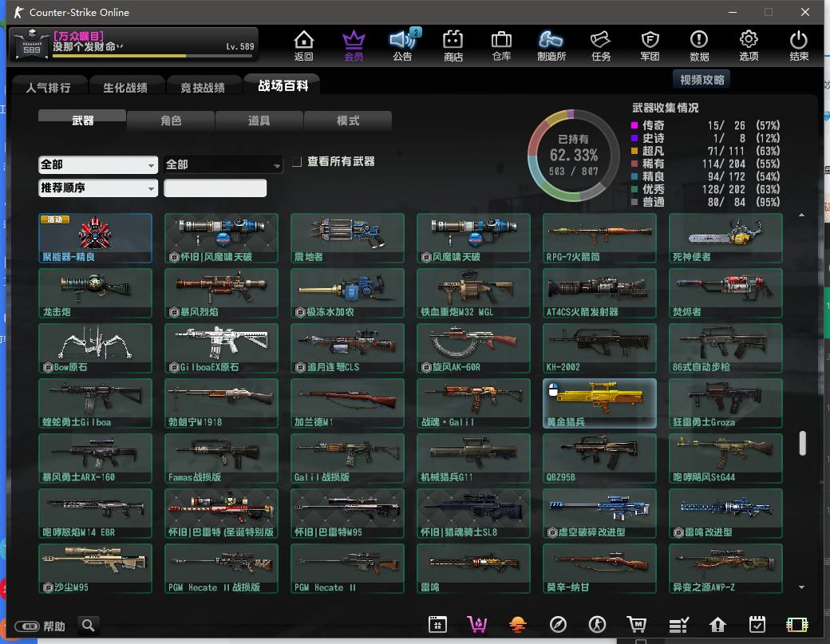This screenshot has height=644, width=830.
Task: Click the 视频攻略 button
Action: coord(702,79)
